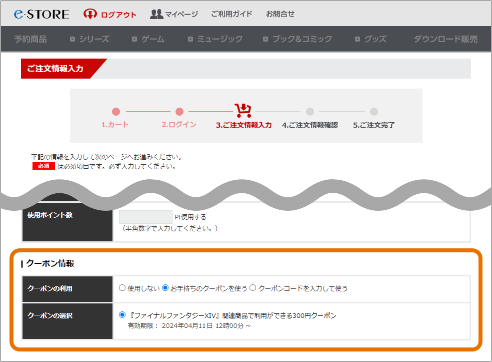
Task: Click the step 1 cart circle marker
Action: point(116,112)
